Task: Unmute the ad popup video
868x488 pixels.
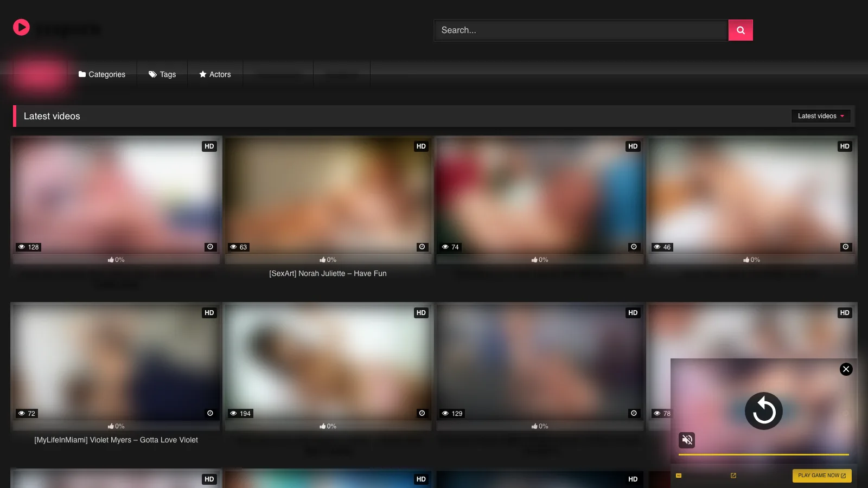Action: click(x=687, y=440)
